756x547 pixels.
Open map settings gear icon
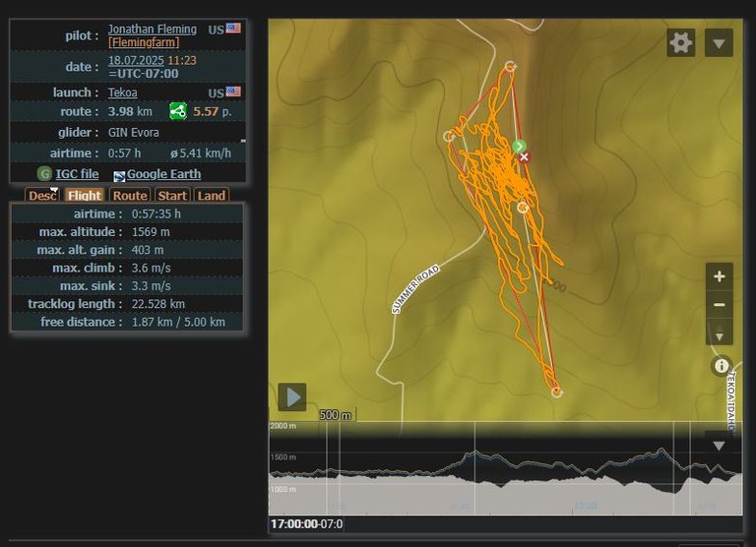[680, 43]
